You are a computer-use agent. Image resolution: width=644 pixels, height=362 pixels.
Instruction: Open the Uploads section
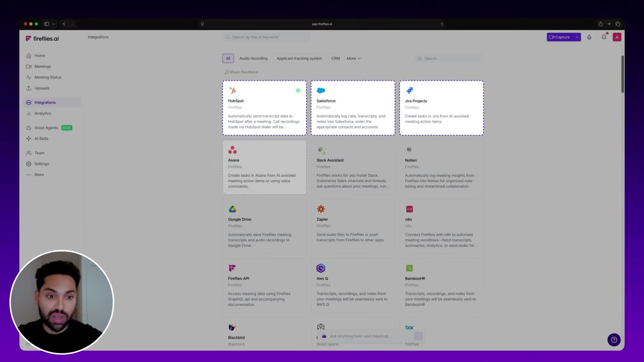pos(41,88)
